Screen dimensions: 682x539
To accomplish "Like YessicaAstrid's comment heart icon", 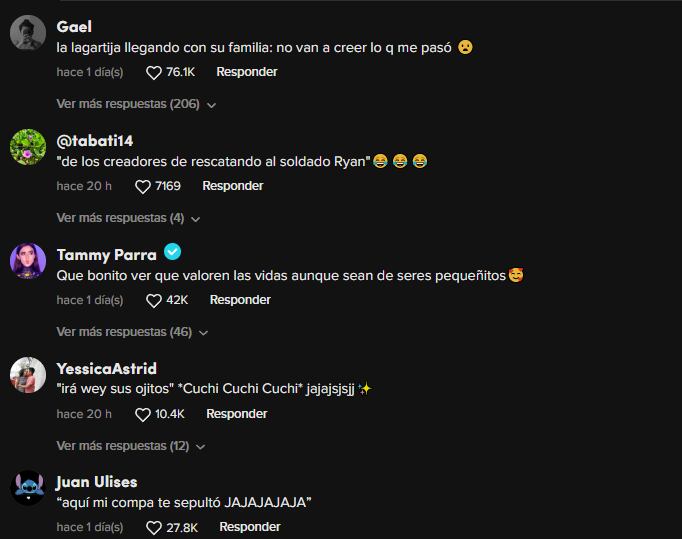I will [143, 415].
